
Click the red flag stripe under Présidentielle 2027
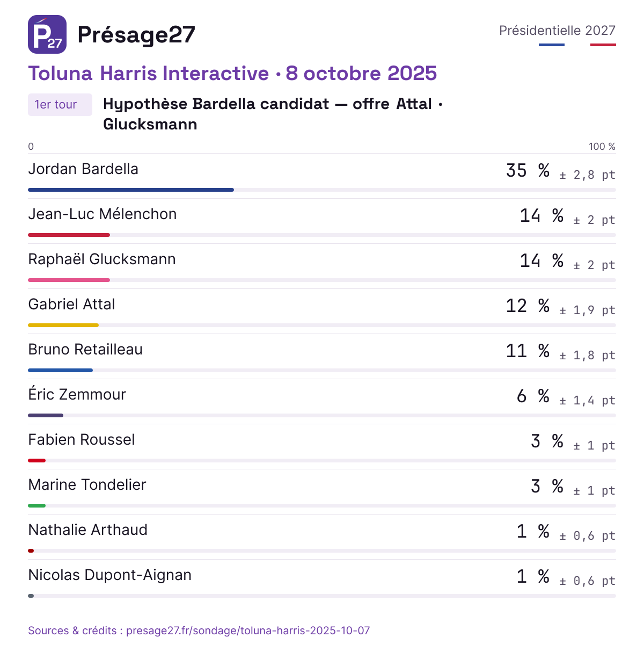pos(603,45)
